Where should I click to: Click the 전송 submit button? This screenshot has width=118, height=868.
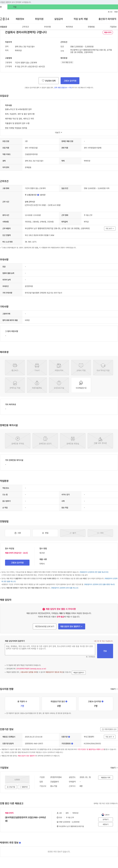105,651
